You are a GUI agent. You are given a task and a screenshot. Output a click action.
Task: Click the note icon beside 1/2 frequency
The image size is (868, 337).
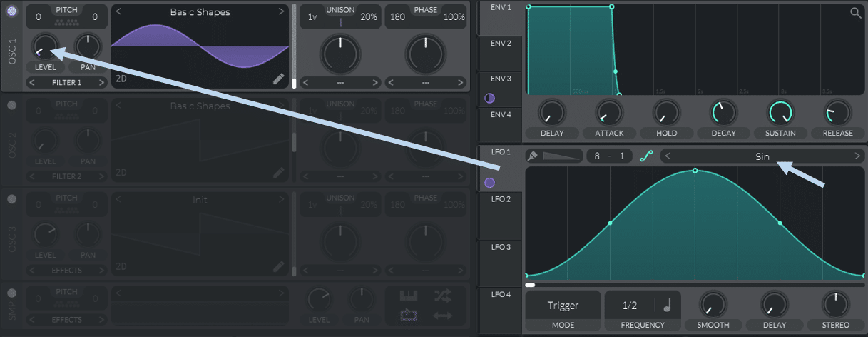tap(668, 306)
